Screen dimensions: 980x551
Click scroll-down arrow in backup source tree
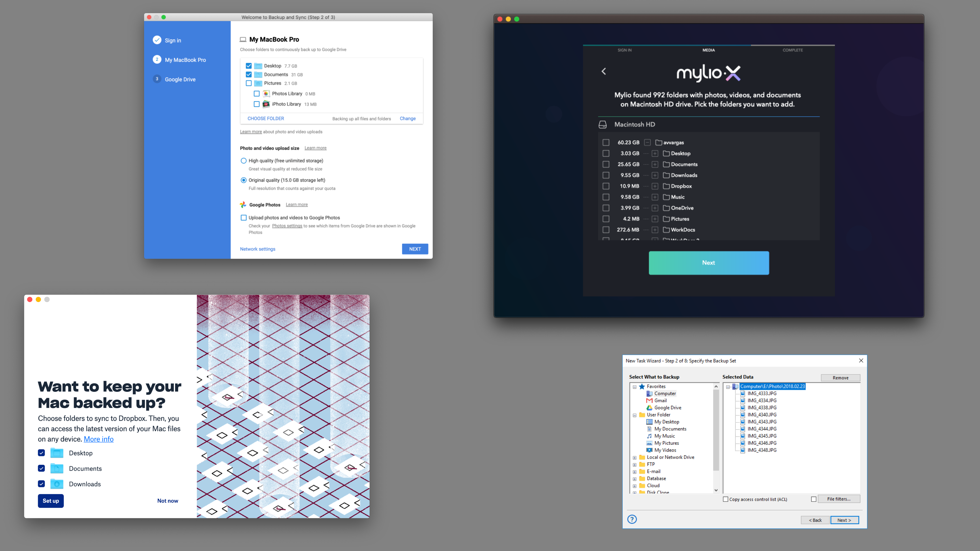click(x=716, y=490)
